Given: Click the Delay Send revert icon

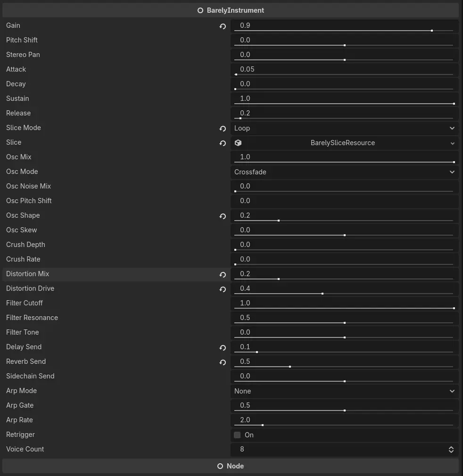Looking at the screenshot, I should pyautogui.click(x=223, y=347).
